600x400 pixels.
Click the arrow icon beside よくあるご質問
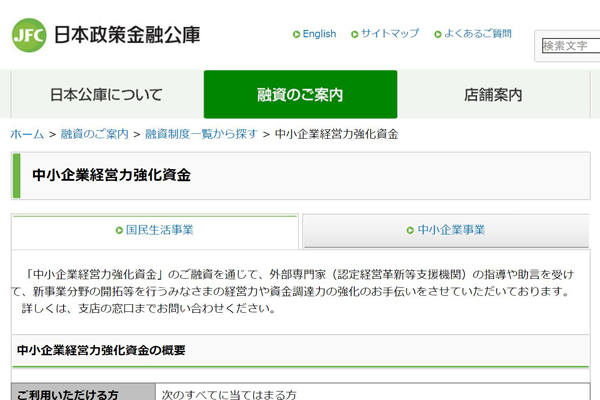pos(438,34)
